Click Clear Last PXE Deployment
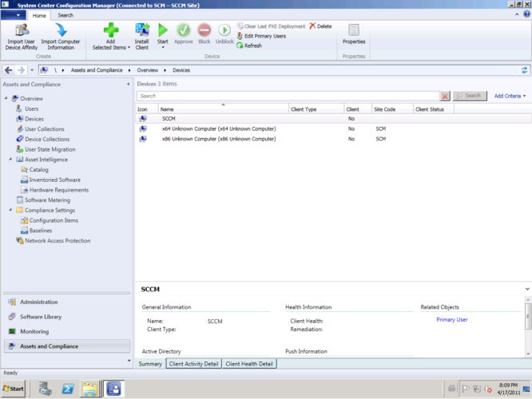This screenshot has height=399, width=532. (x=271, y=26)
